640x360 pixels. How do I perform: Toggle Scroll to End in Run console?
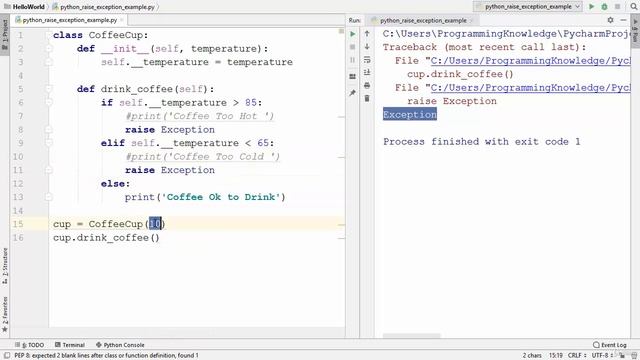tap(367, 72)
